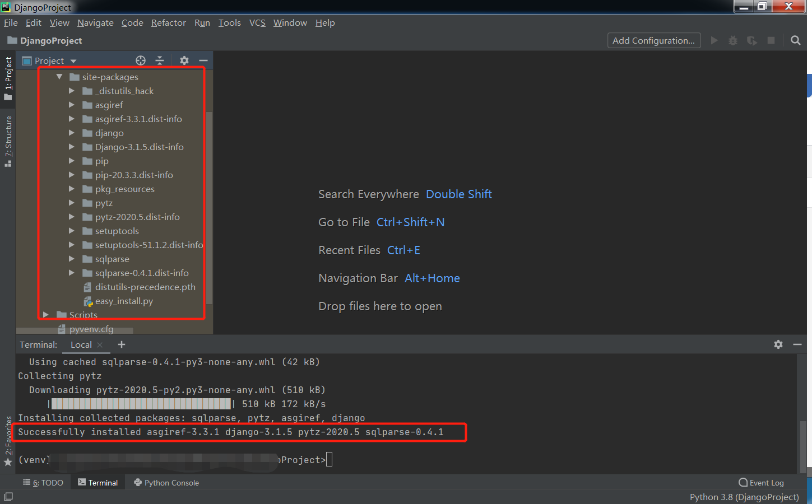Open the Refactor menu

168,22
